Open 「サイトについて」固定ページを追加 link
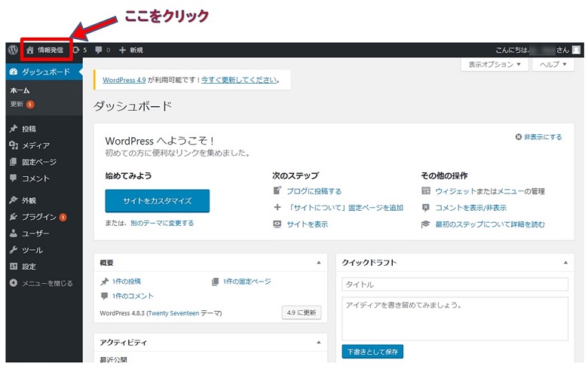The image size is (588, 372). (345, 208)
